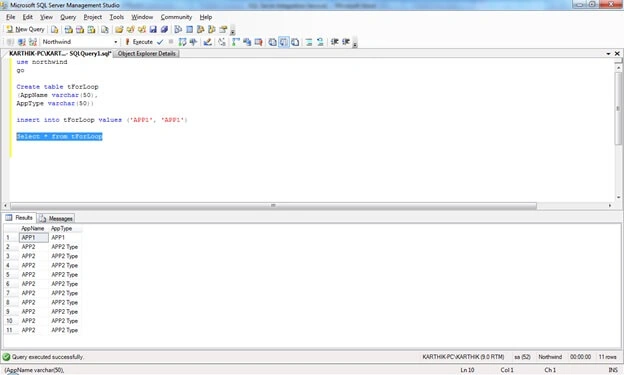Image resolution: width=624 pixels, height=375 pixels.
Task: Open a new Analysis Services XMLA Query
Action: [92, 29]
